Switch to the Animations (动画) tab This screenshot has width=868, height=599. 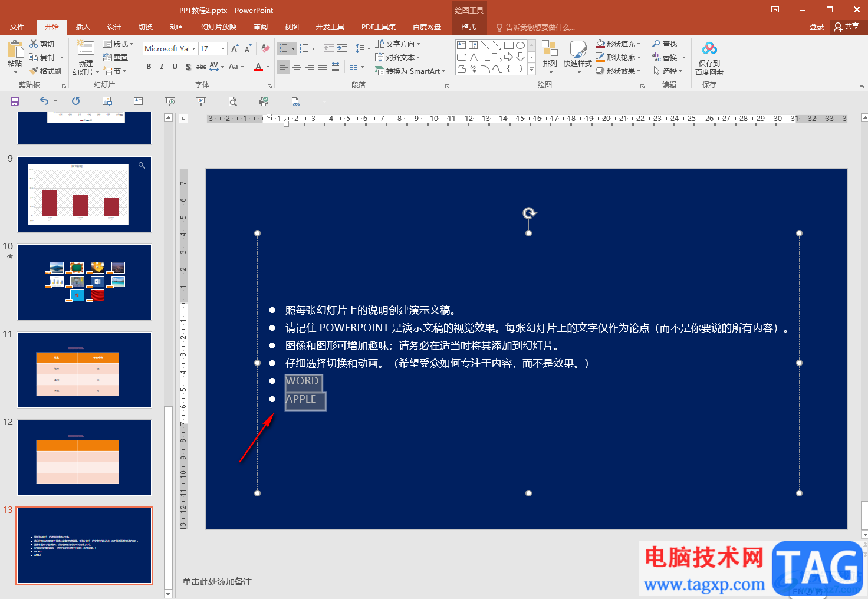tap(176, 27)
